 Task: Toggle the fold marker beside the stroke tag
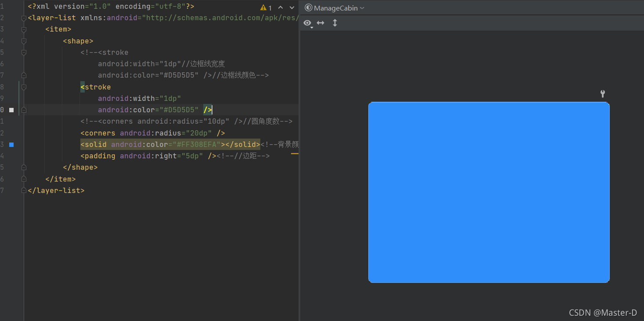point(24,87)
